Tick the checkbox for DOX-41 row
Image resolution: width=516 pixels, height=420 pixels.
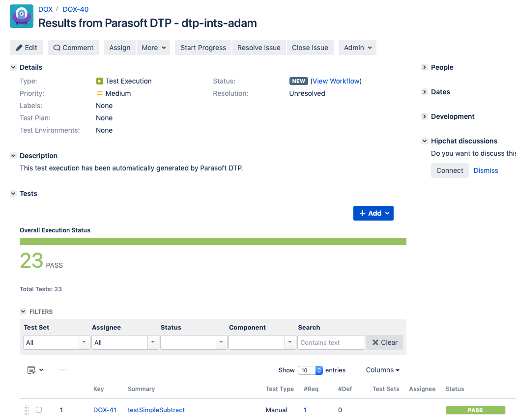coord(39,410)
